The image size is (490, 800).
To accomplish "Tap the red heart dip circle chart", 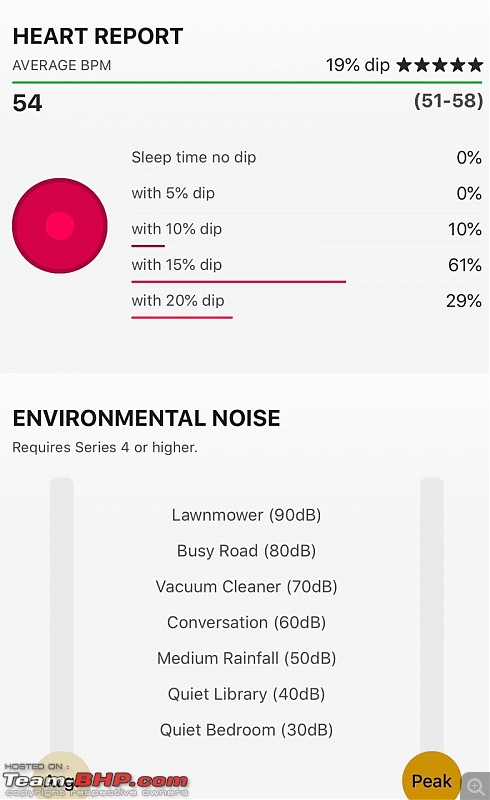I will click(x=60, y=226).
